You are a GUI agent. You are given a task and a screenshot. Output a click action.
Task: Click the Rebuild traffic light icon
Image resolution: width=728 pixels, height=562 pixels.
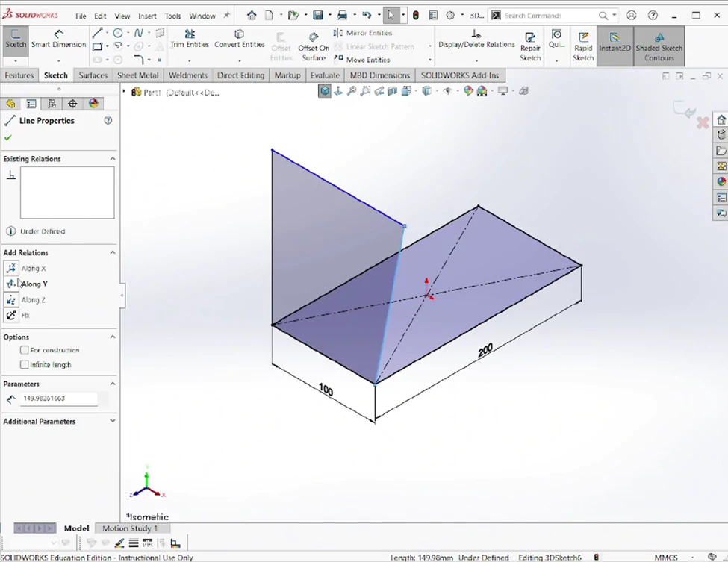point(416,16)
